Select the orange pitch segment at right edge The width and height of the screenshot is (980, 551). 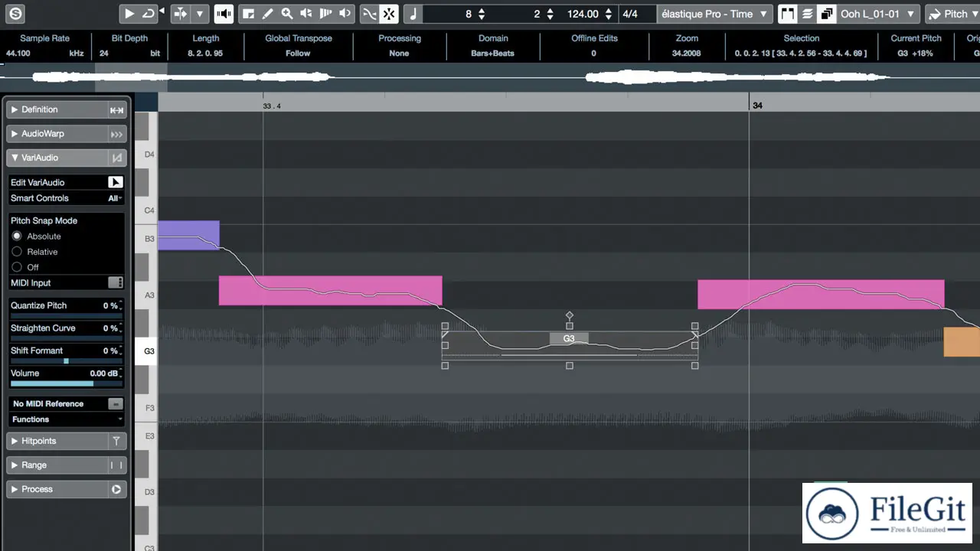[962, 341]
